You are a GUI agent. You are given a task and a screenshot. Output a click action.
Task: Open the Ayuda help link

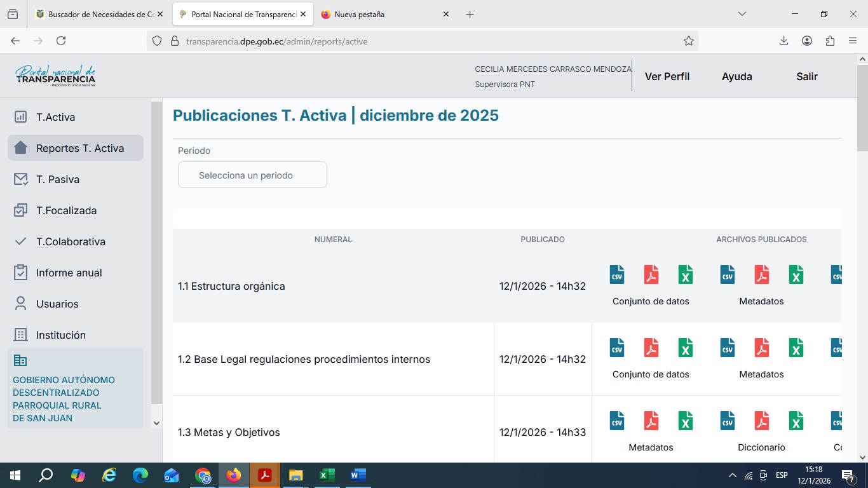736,76
